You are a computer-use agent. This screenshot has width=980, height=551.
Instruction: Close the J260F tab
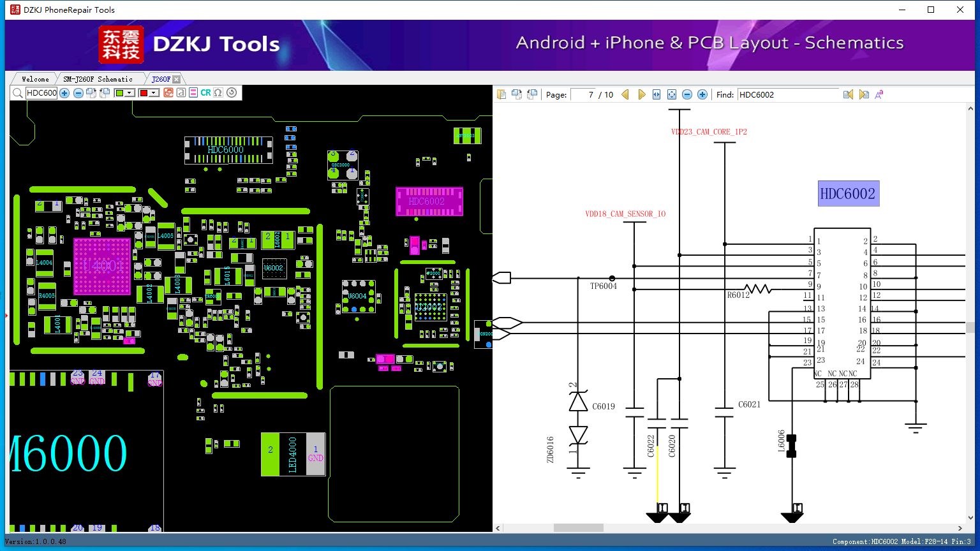tap(177, 79)
